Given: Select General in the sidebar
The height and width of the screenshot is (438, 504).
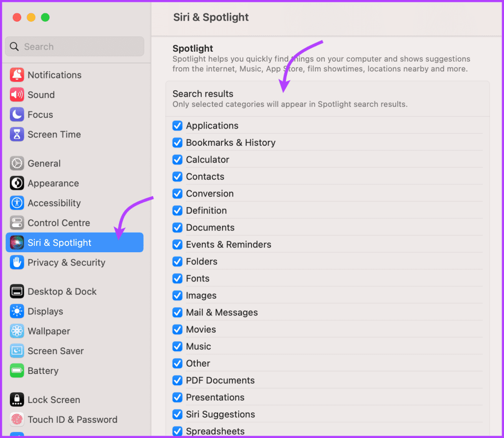Looking at the screenshot, I should pos(75,164).
